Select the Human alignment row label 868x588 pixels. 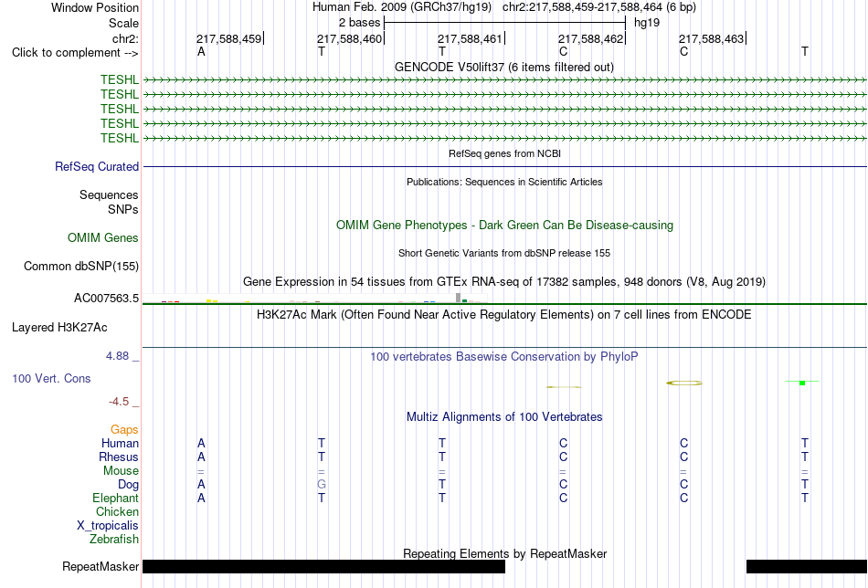click(120, 443)
